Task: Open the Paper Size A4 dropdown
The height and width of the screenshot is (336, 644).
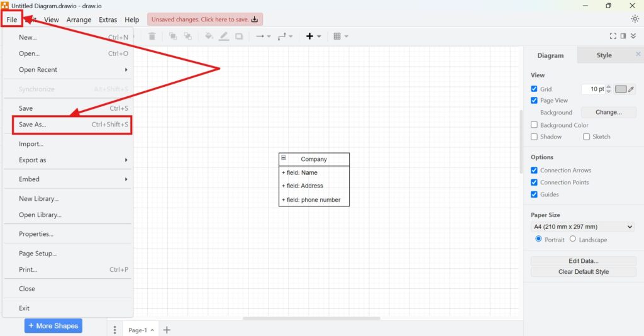Action: pos(582,227)
